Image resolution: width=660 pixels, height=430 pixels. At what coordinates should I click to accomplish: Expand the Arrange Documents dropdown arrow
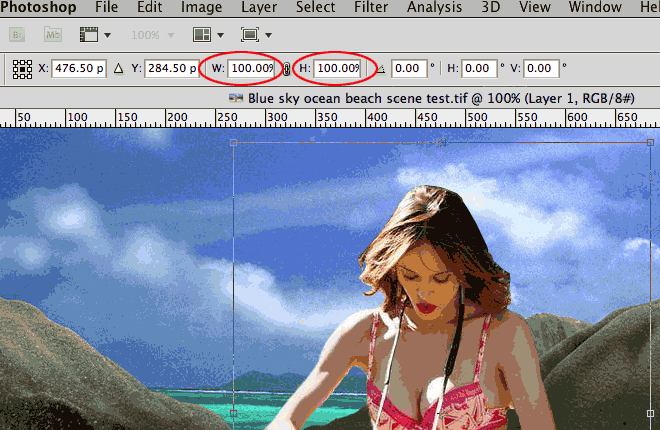click(221, 35)
